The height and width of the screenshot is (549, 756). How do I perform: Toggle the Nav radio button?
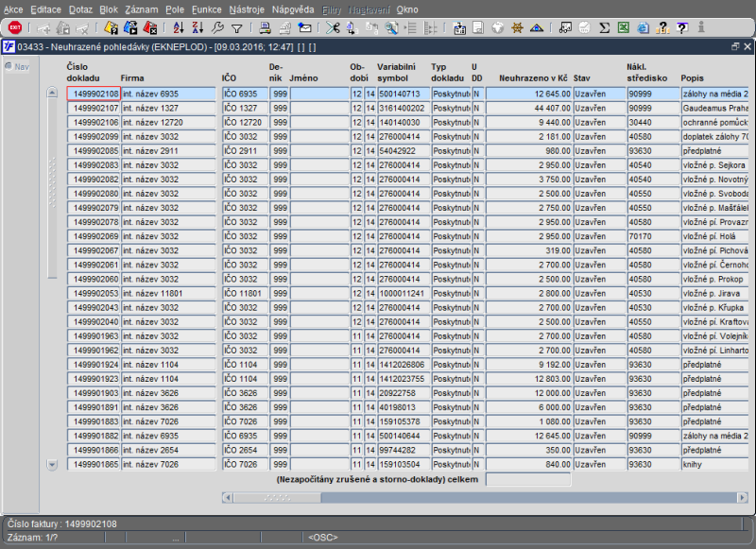[x=9, y=66]
